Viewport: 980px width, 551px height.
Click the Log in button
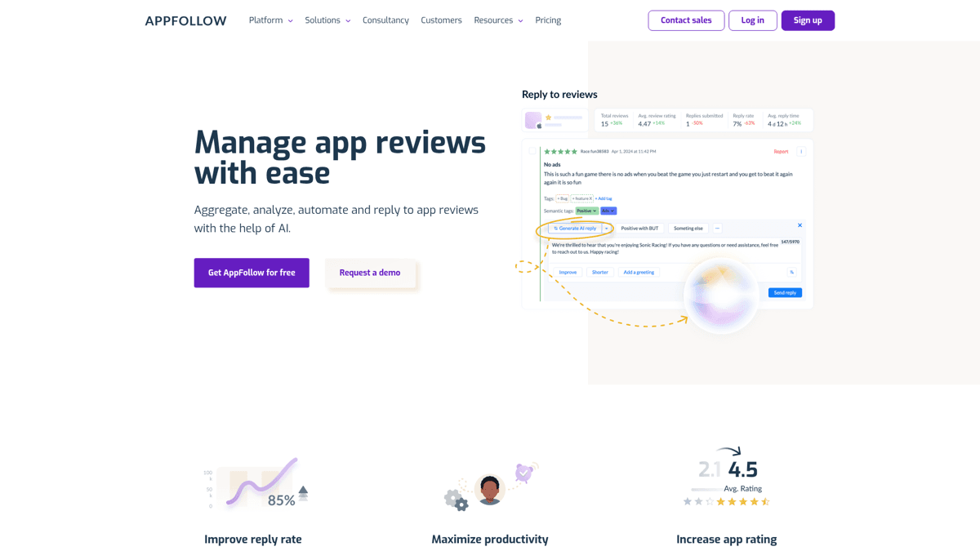click(753, 20)
